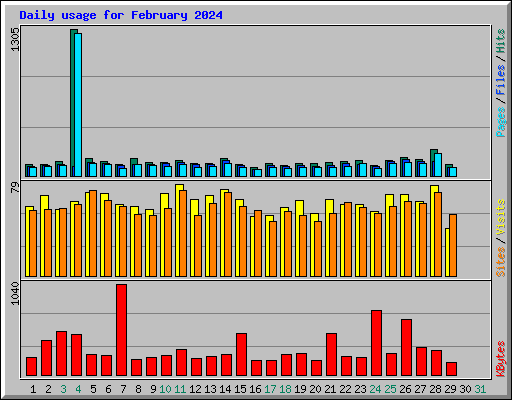The image size is (512, 400).
Task: Click the red KBytes bar for day 24
Action: pyautogui.click(x=376, y=343)
